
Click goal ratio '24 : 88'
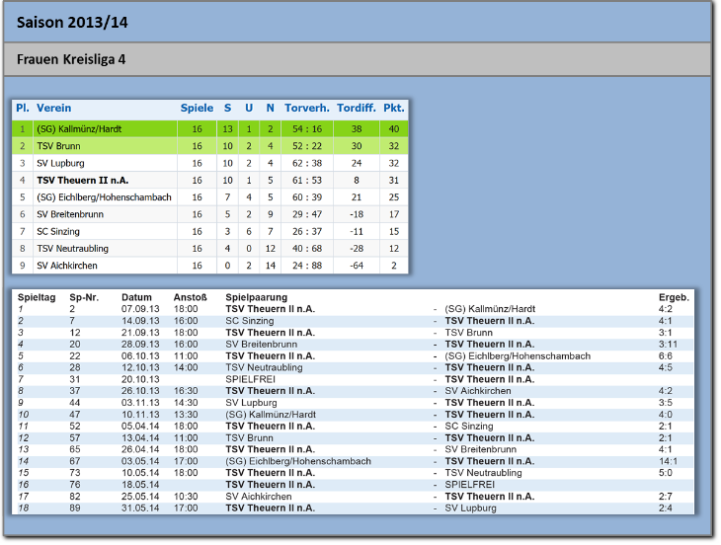[x=307, y=265]
